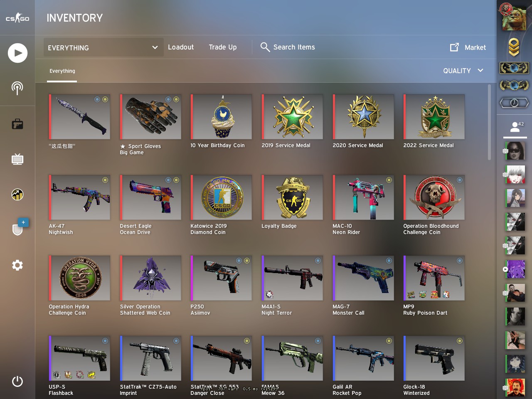Select the Sport Gloves Big Game item
This screenshot has width=532, height=399.
coord(150,117)
